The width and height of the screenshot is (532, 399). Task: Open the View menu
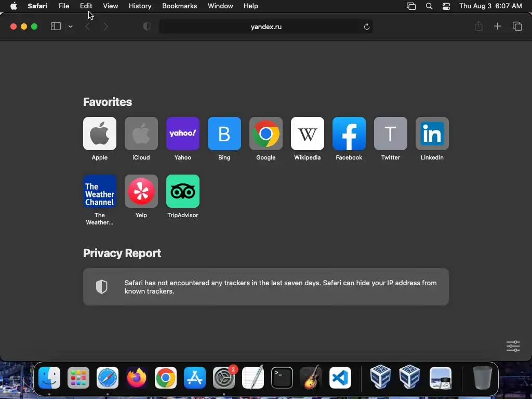pyautogui.click(x=110, y=6)
